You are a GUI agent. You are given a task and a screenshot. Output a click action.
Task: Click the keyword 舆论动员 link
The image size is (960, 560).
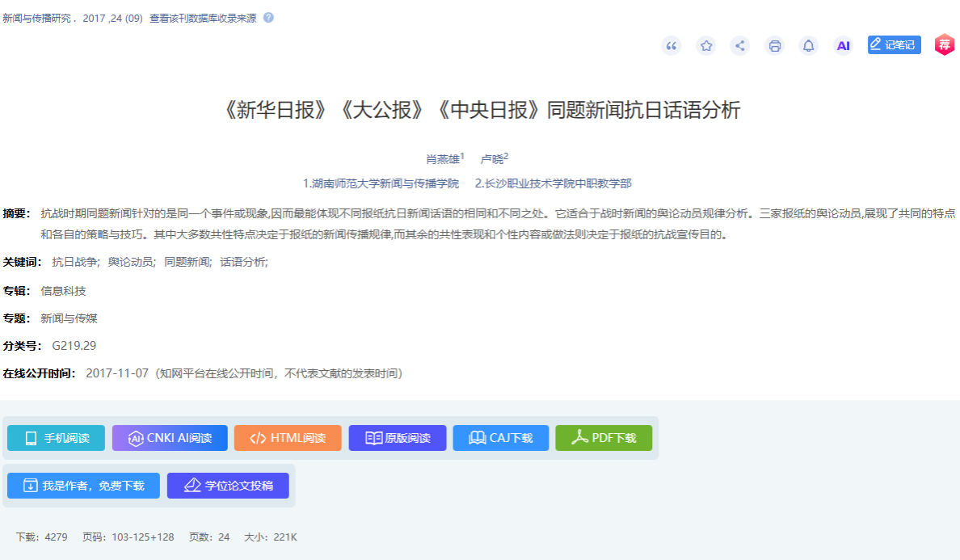130,262
